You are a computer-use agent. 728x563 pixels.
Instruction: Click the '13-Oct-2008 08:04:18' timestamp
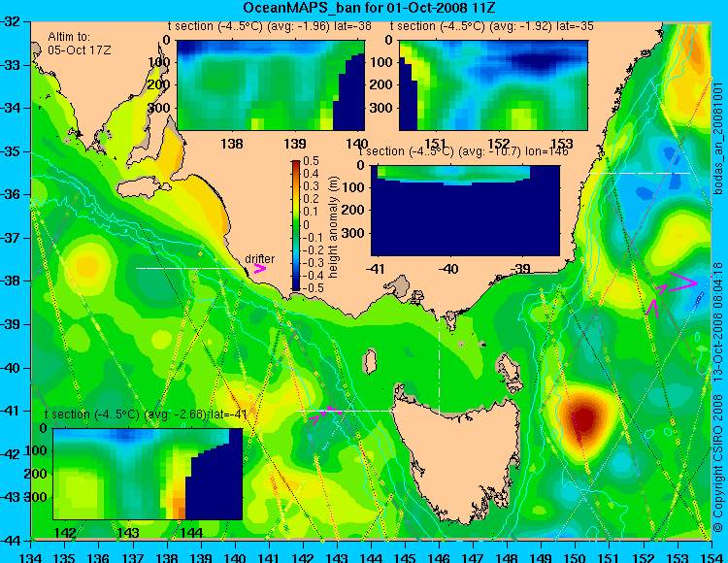(719, 321)
